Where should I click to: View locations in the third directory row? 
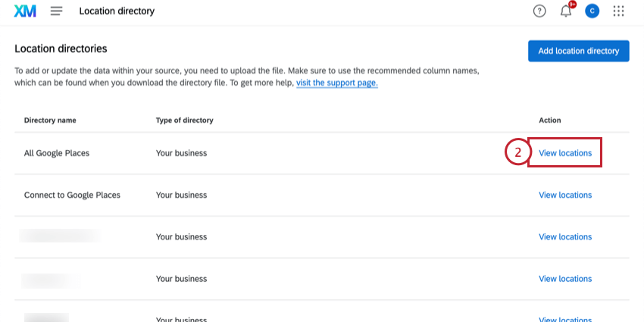(565, 237)
